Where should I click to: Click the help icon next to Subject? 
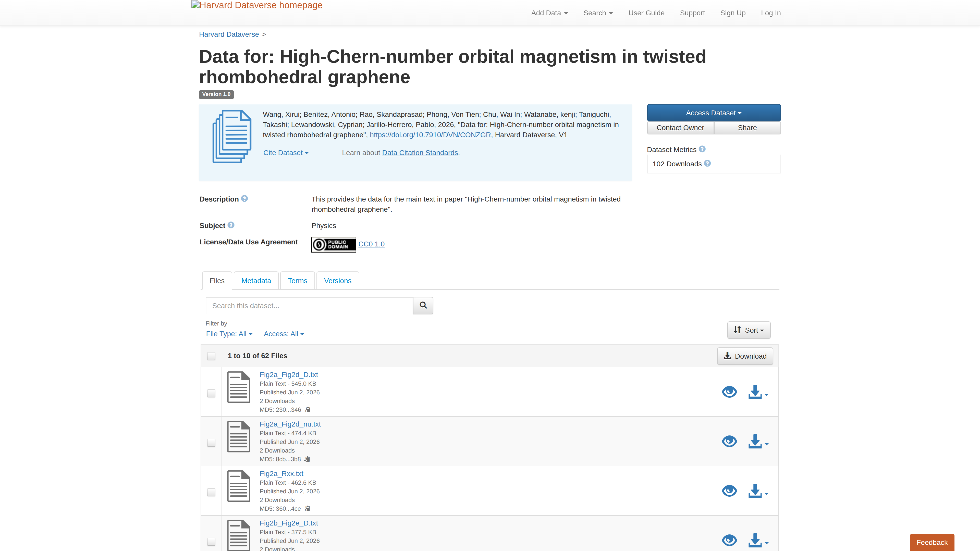231,225
